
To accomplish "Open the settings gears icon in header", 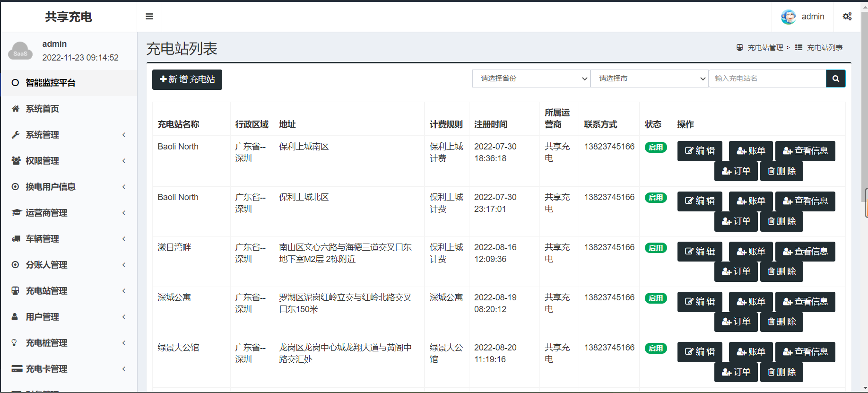I will click(x=847, y=17).
